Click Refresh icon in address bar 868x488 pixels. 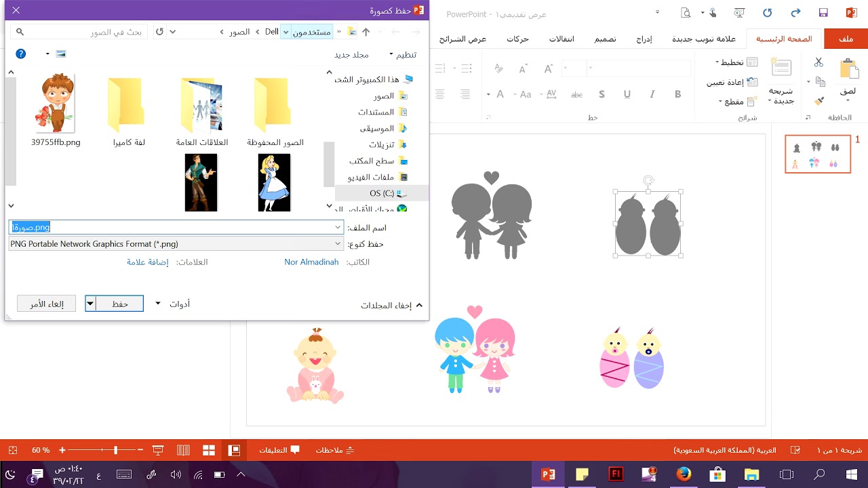click(x=159, y=32)
